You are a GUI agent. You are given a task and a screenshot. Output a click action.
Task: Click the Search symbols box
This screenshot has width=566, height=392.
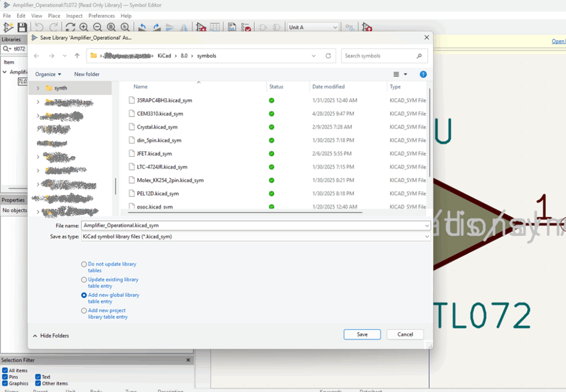coord(385,56)
